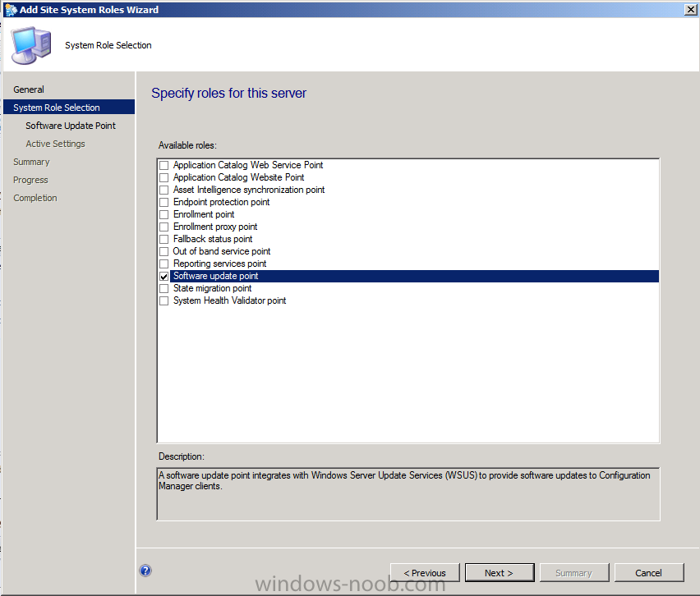Check Application Catalog Web Service Point
This screenshot has height=596, width=700.
pos(163,165)
